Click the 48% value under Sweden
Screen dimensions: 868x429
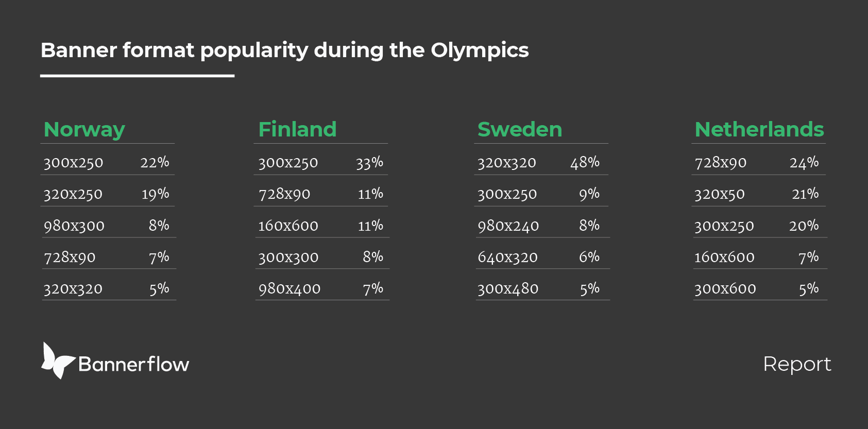pyautogui.click(x=585, y=163)
